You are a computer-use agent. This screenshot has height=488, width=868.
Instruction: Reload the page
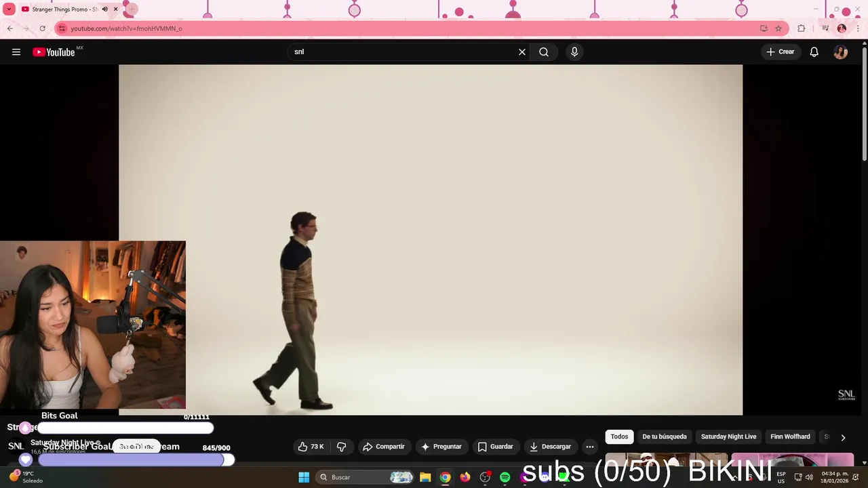click(42, 28)
